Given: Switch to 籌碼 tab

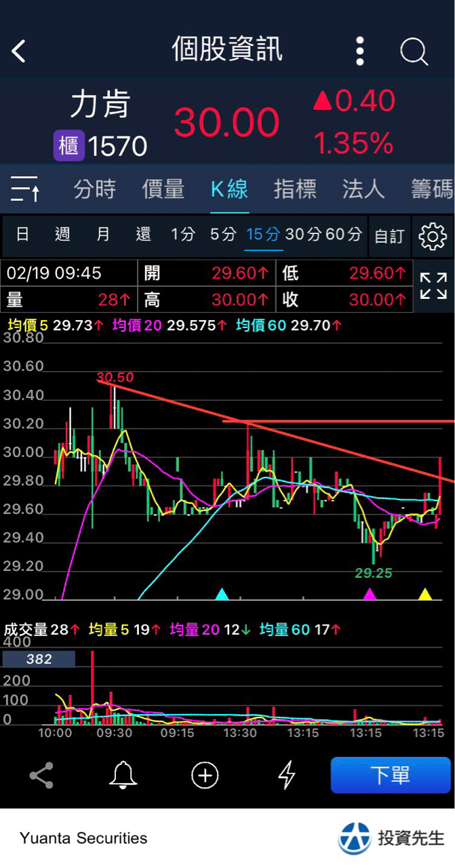Looking at the screenshot, I should [x=432, y=189].
